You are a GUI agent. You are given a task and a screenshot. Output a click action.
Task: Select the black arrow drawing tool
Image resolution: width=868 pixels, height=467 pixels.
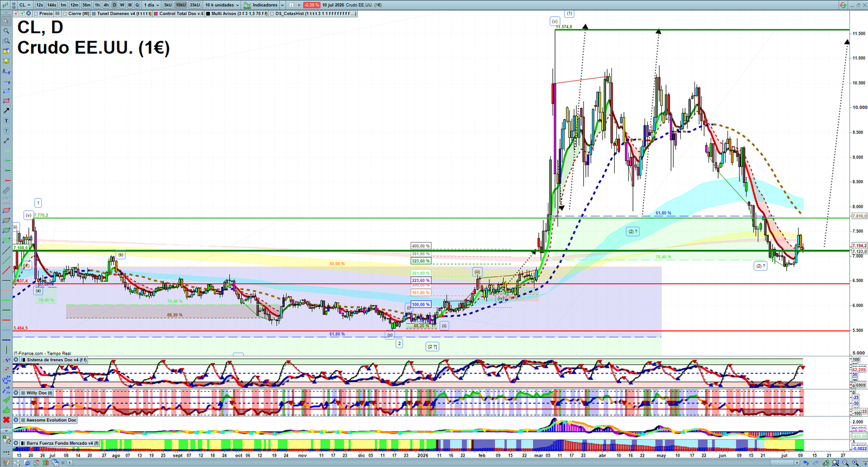[x=6, y=111]
